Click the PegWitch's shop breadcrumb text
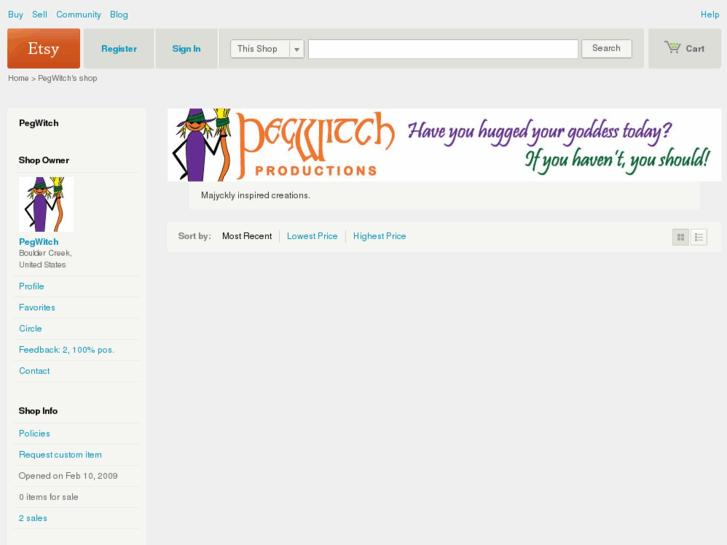This screenshot has height=545, width=727. point(68,78)
